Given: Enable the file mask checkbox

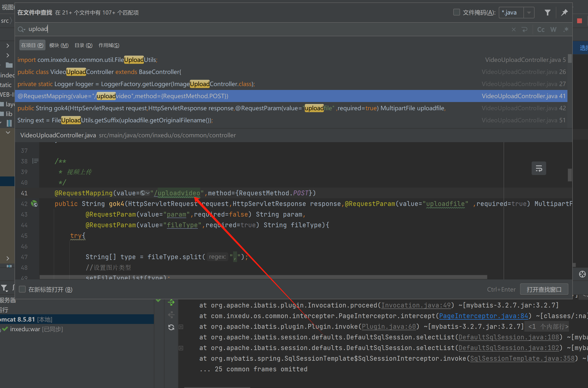Looking at the screenshot, I should (x=456, y=12).
